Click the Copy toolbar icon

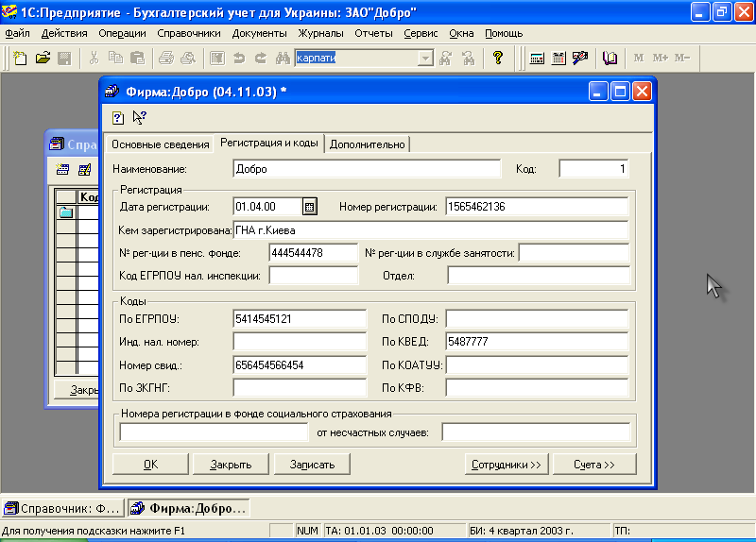pyautogui.click(x=115, y=59)
